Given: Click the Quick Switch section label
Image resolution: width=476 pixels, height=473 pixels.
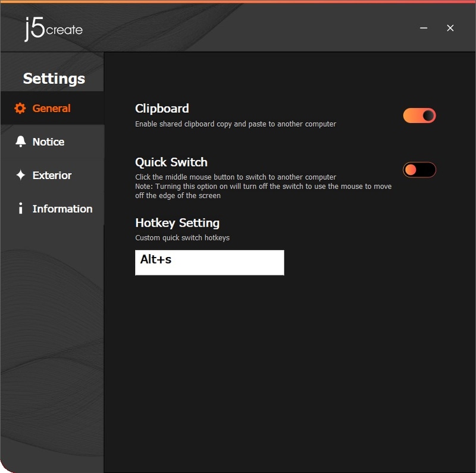Looking at the screenshot, I should coord(170,162).
